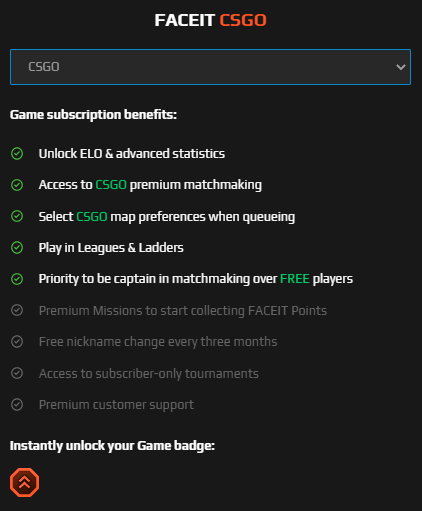Viewport: 422px width, 511px height.
Task: Click green CSGO text in premium matchmaking line
Action: point(111,185)
